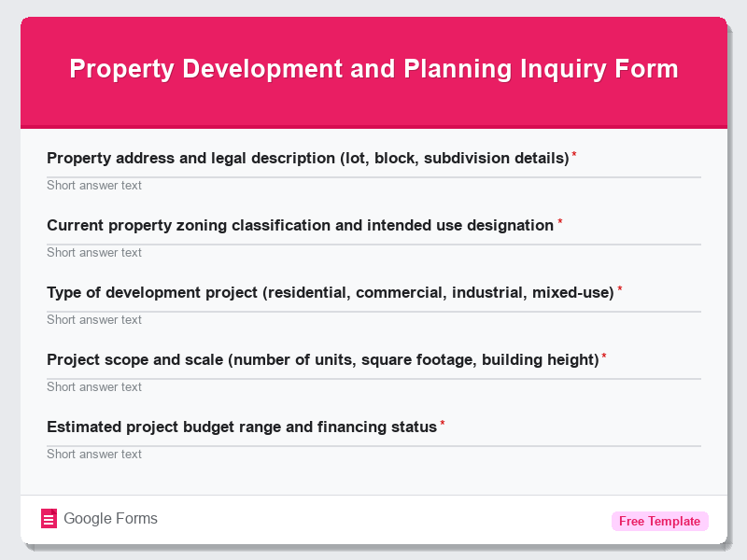Click the Google Forms logo icon
Viewport: 747px width, 560px height.
click(x=49, y=518)
